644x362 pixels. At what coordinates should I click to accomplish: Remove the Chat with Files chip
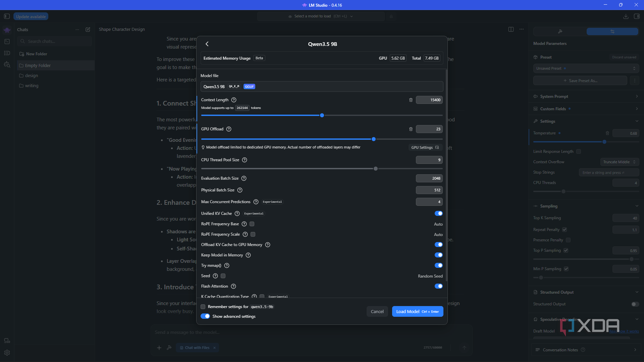point(214,348)
